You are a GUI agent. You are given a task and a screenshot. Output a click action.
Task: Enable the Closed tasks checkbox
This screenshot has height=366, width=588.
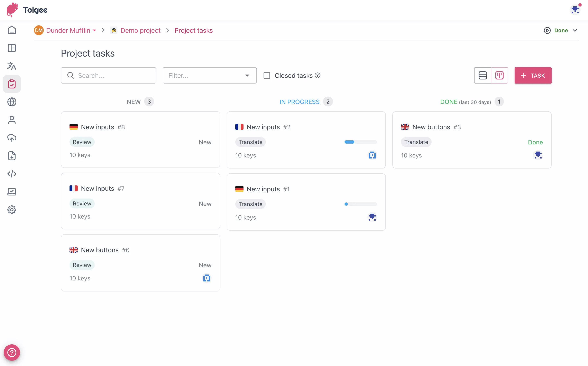(x=267, y=76)
